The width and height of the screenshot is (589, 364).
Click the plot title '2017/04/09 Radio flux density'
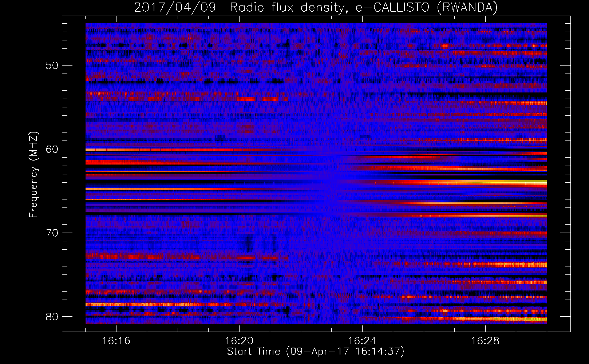point(316,7)
